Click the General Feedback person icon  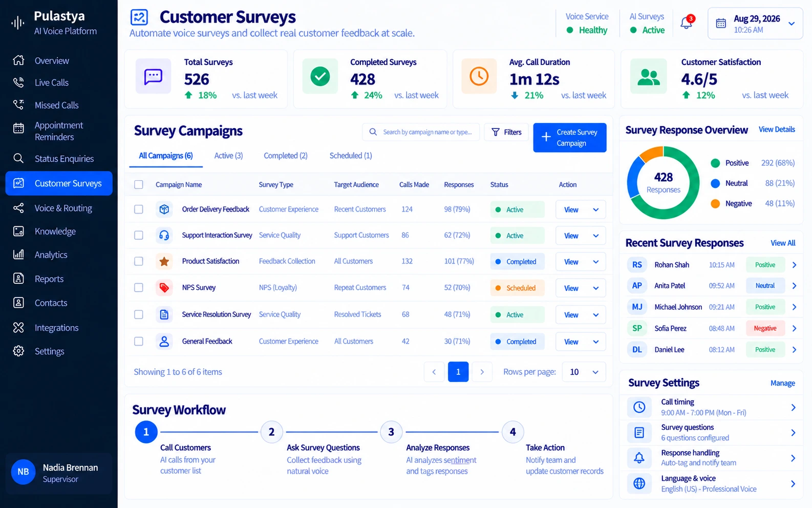(x=164, y=341)
